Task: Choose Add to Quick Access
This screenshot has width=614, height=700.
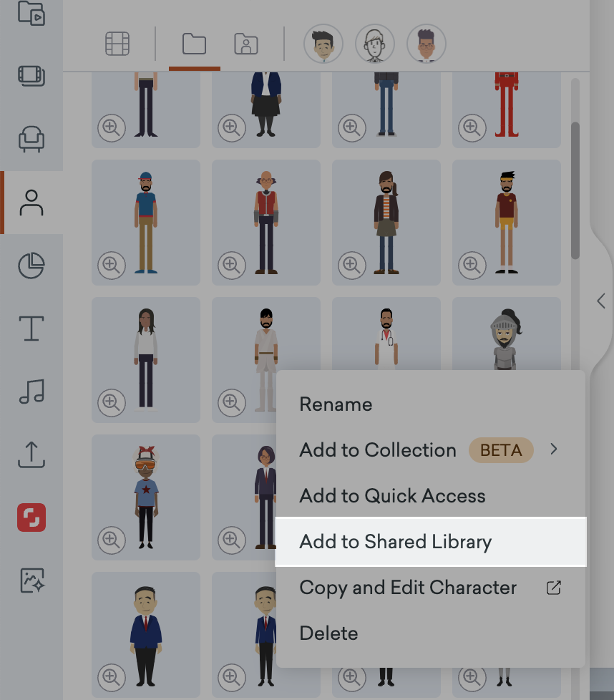Action: [x=392, y=496]
